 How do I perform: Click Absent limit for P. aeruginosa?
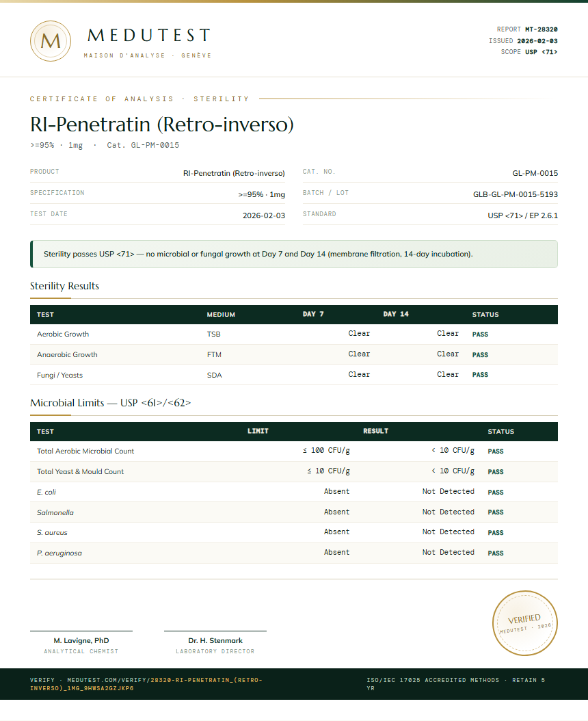click(336, 552)
